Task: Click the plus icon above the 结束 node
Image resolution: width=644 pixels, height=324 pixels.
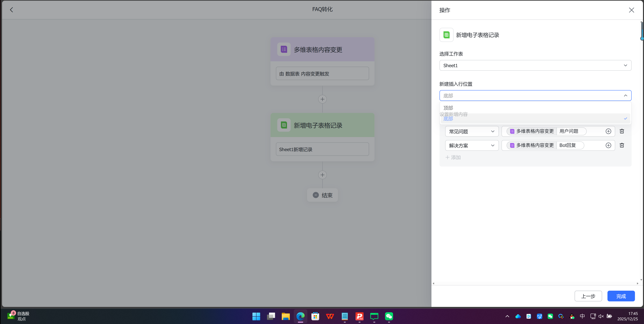Action: 322,175
